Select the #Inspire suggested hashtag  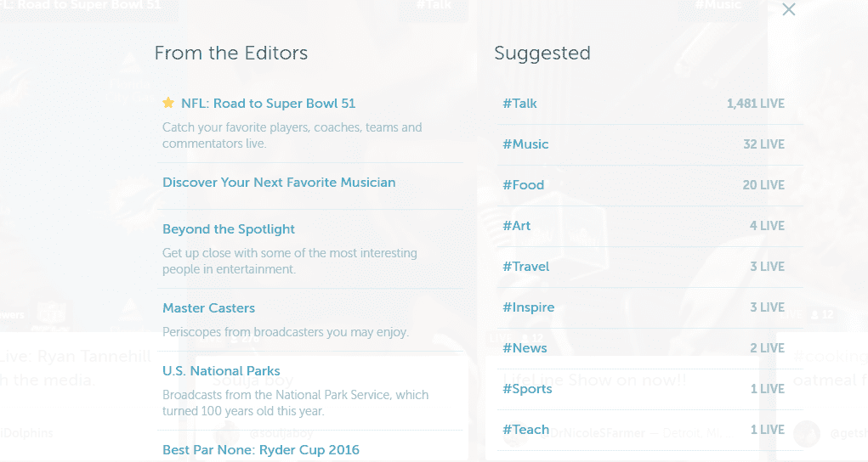[528, 307]
